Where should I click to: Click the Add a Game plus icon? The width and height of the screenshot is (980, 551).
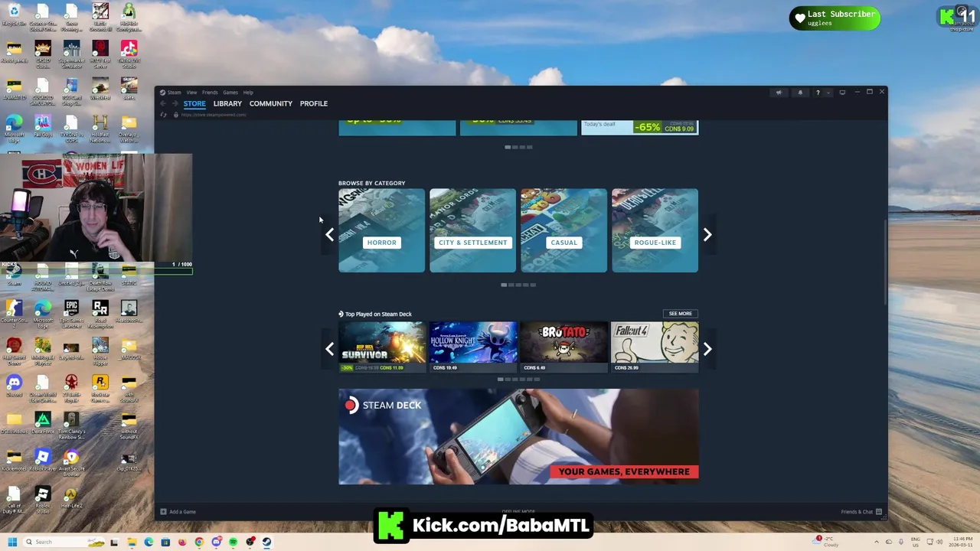pyautogui.click(x=163, y=512)
